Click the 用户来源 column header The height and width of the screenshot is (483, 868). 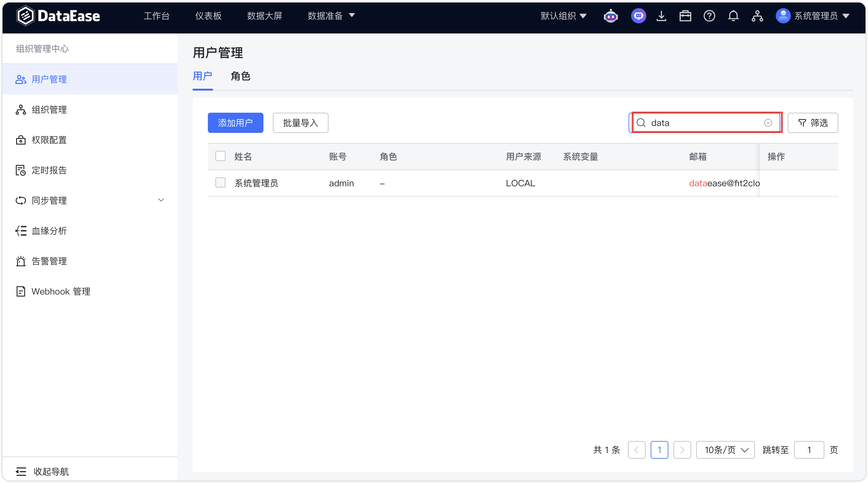coord(523,157)
